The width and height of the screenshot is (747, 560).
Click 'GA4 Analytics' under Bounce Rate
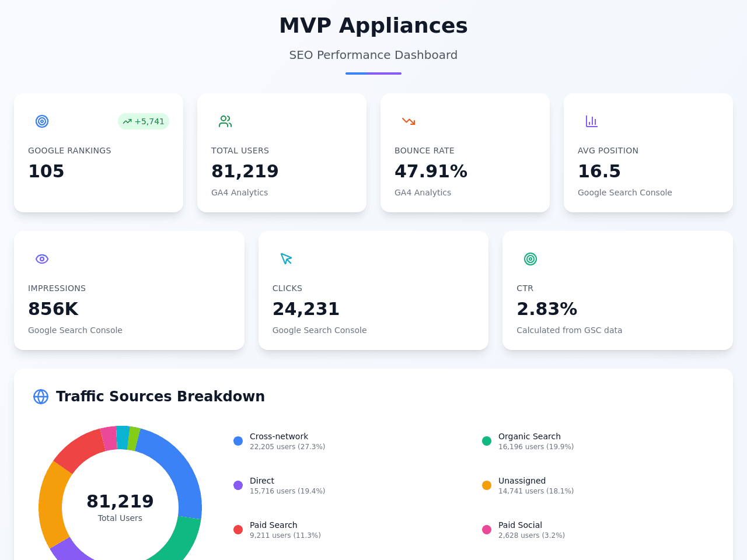[423, 192]
